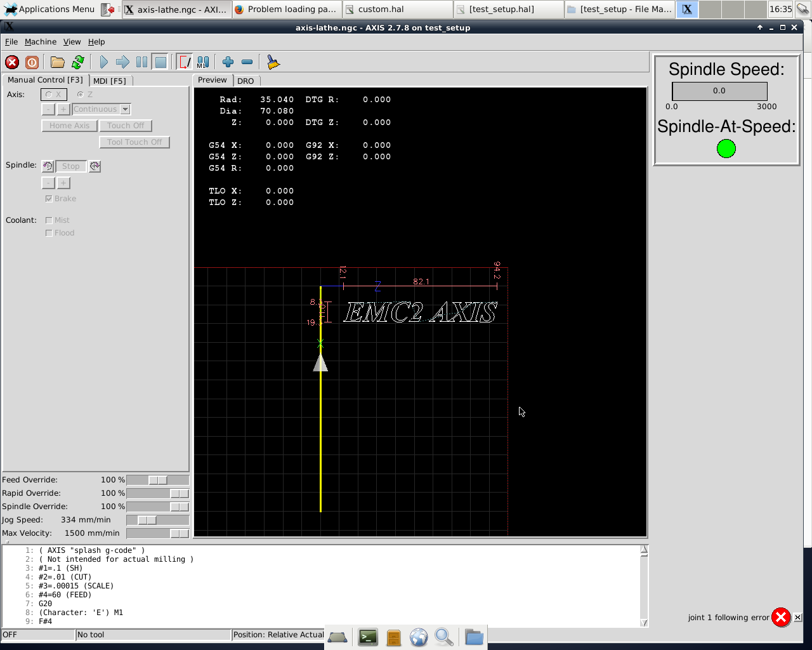Adjust Spindle Override slider
Viewport: 812px width, 650px height.
[x=158, y=507]
